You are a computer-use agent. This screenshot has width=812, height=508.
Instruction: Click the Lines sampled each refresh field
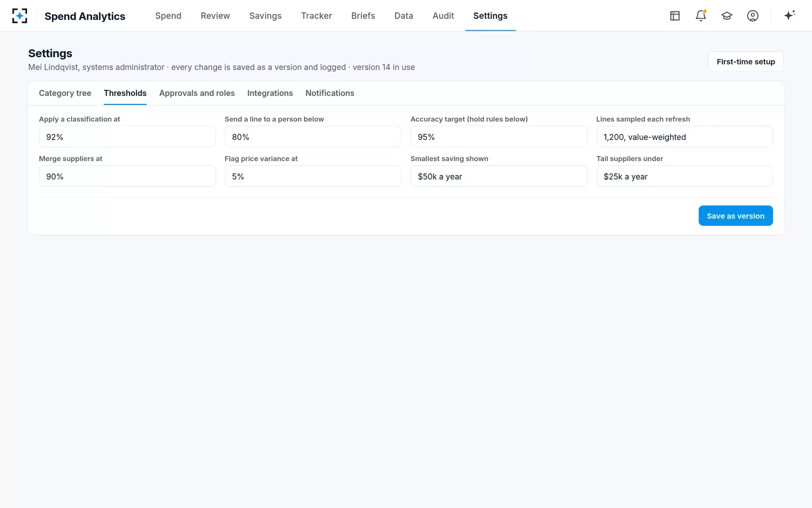[685, 137]
